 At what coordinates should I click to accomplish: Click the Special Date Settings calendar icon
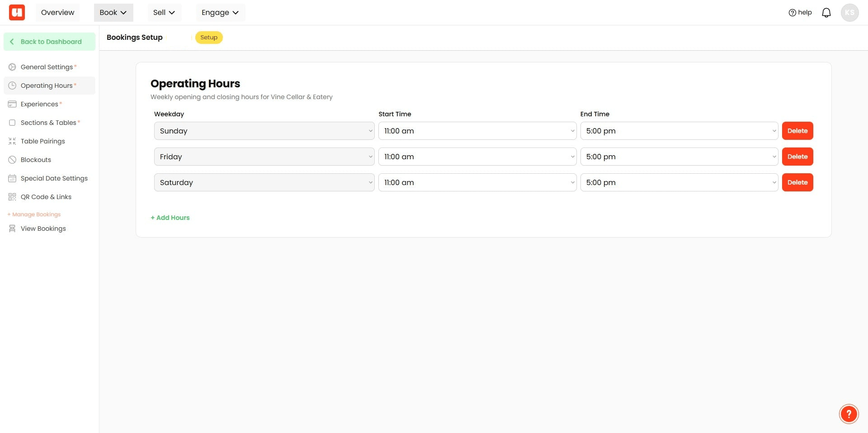coord(12,178)
